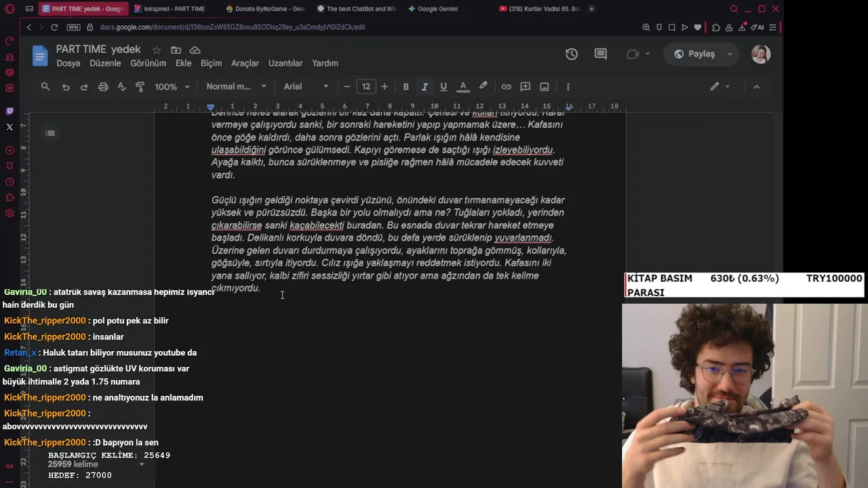
Task: Open Twitch in Opera sidebar
Action: (9, 111)
